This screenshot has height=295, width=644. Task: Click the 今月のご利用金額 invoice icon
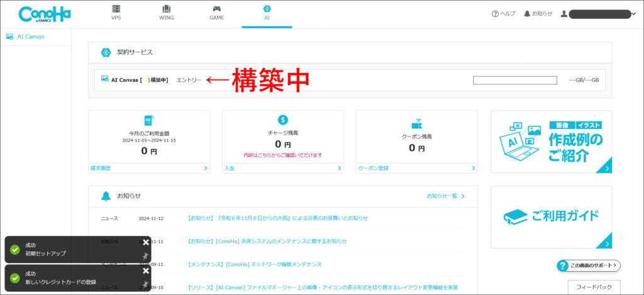(x=148, y=120)
